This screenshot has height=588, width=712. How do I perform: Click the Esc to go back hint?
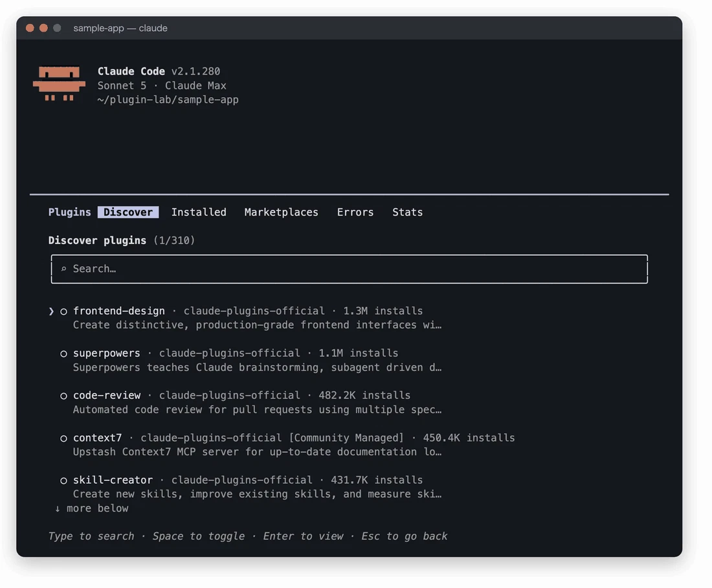click(x=404, y=536)
